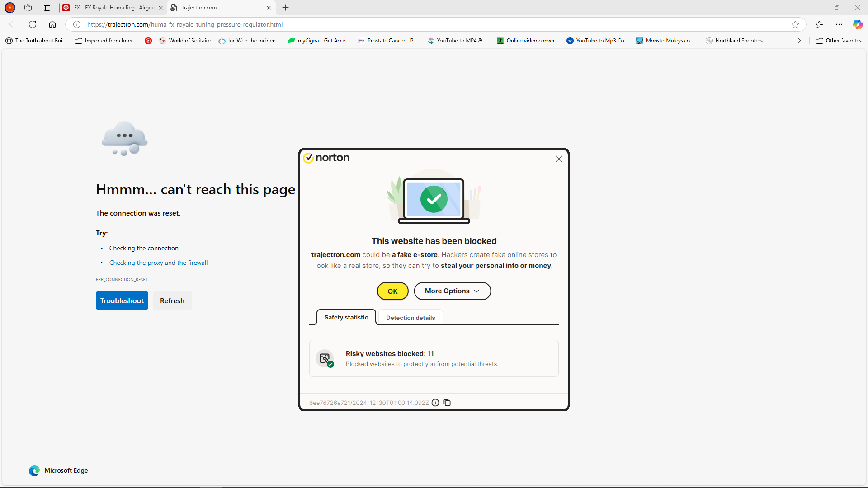Open myCigna - Get Acce... bookmark

point(319,41)
